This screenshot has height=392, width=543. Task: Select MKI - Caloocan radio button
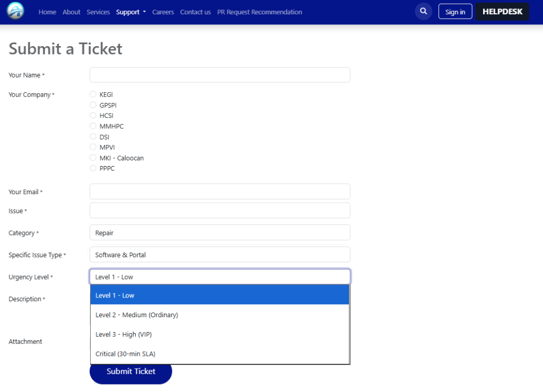pyautogui.click(x=93, y=158)
